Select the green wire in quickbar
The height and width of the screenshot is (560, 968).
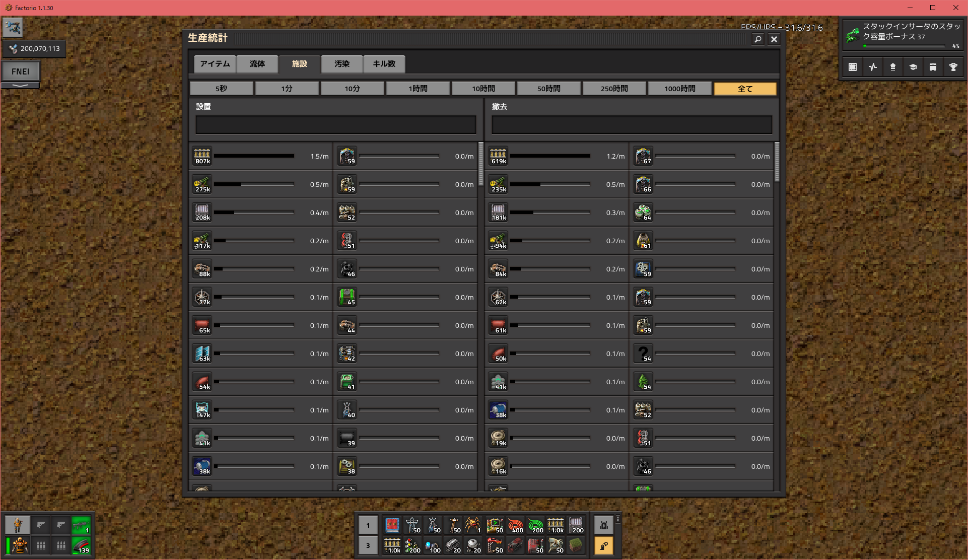(x=535, y=525)
